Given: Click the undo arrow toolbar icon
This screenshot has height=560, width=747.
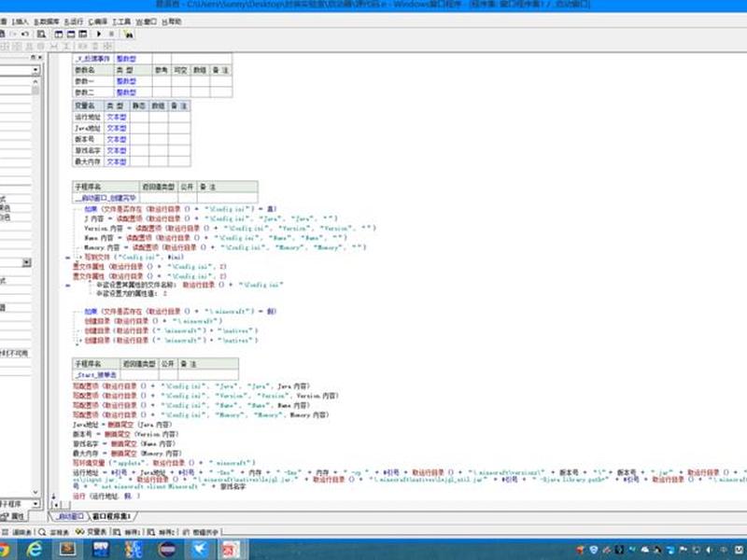Looking at the screenshot, I should point(25,34).
